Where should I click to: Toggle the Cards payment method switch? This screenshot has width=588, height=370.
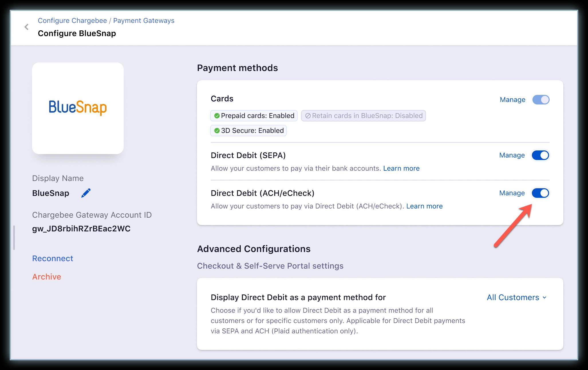click(x=540, y=100)
